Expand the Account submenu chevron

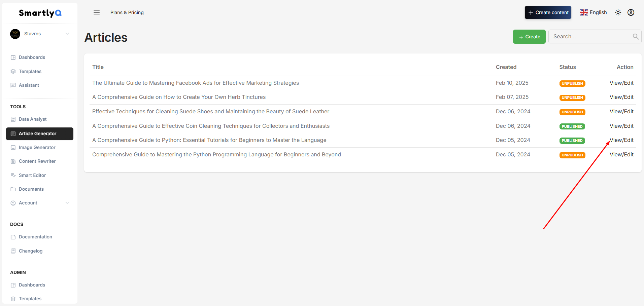tap(67, 203)
